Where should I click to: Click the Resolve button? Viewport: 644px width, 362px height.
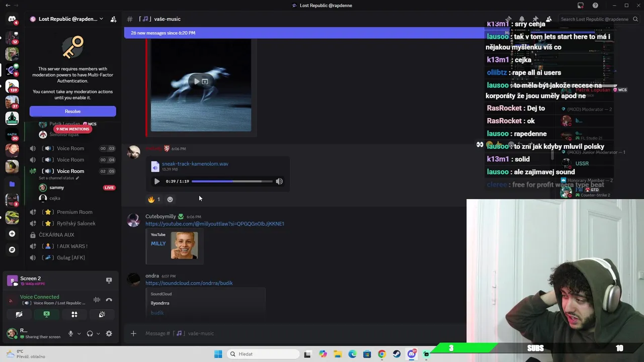click(72, 111)
